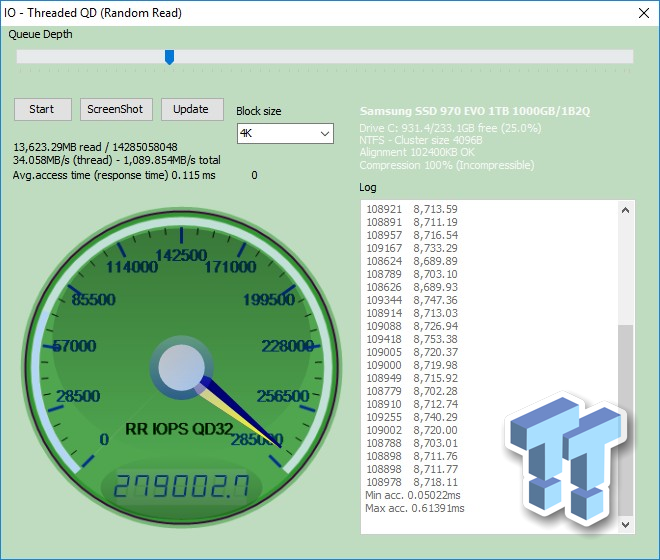The height and width of the screenshot is (560, 660).
Task: Select log row 109167 8,733.29
Action: 412,248
